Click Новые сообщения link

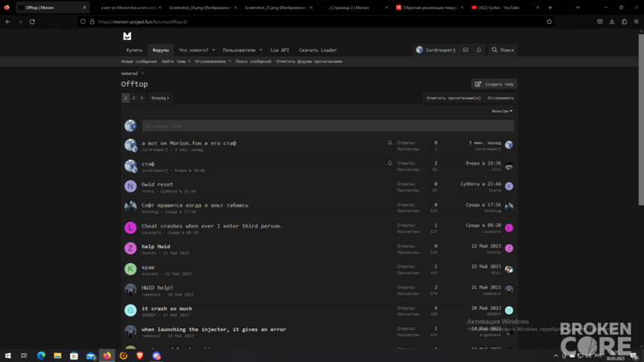pyautogui.click(x=139, y=61)
